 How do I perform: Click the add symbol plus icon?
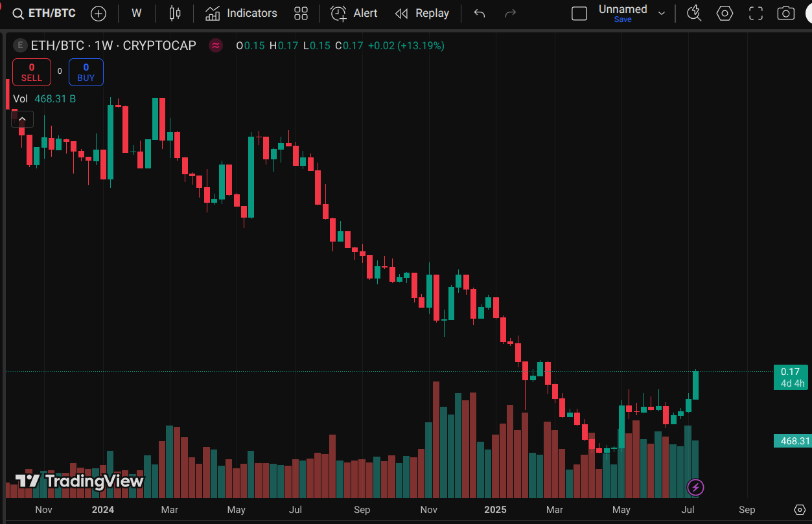(x=99, y=13)
